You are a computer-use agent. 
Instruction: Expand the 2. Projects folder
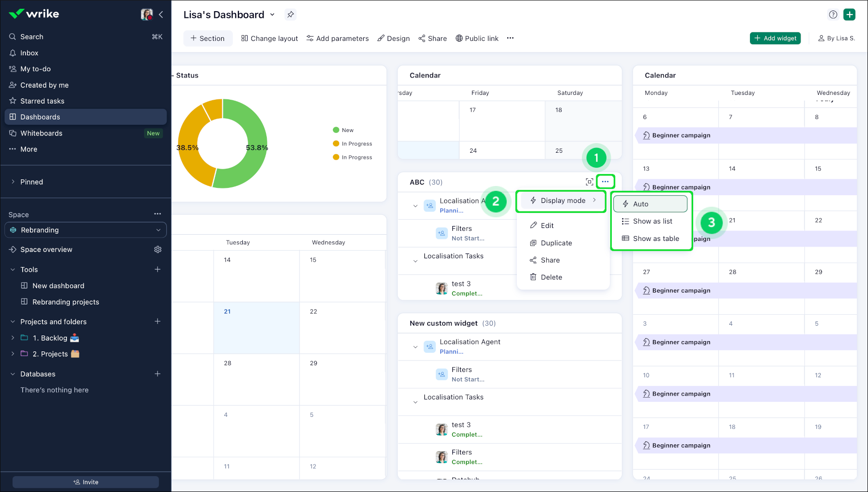[13, 354]
